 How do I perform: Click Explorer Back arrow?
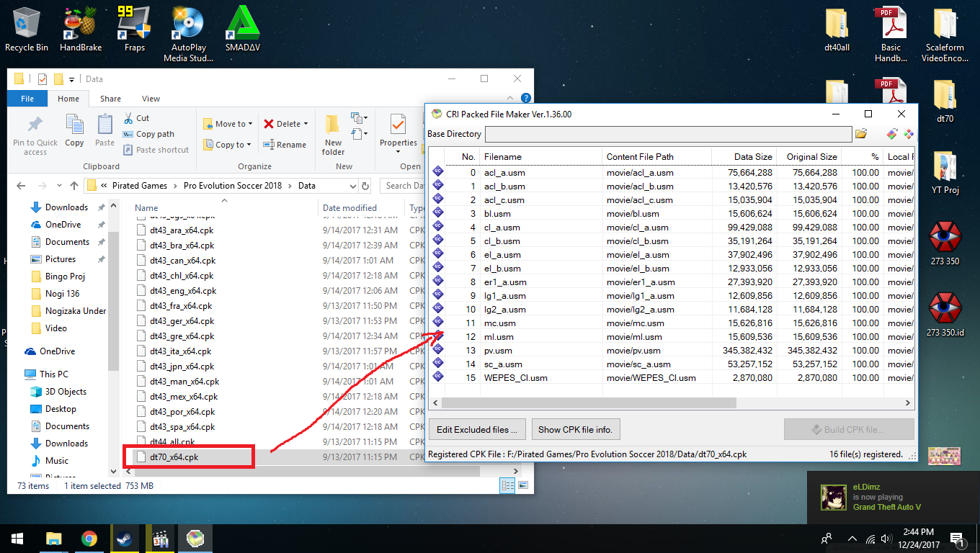point(19,186)
